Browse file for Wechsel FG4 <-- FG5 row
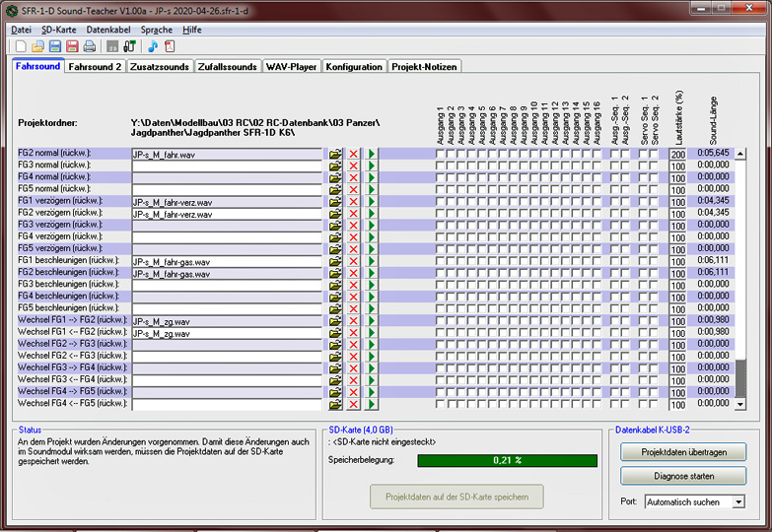This screenshot has height=532, width=772. pos(335,404)
